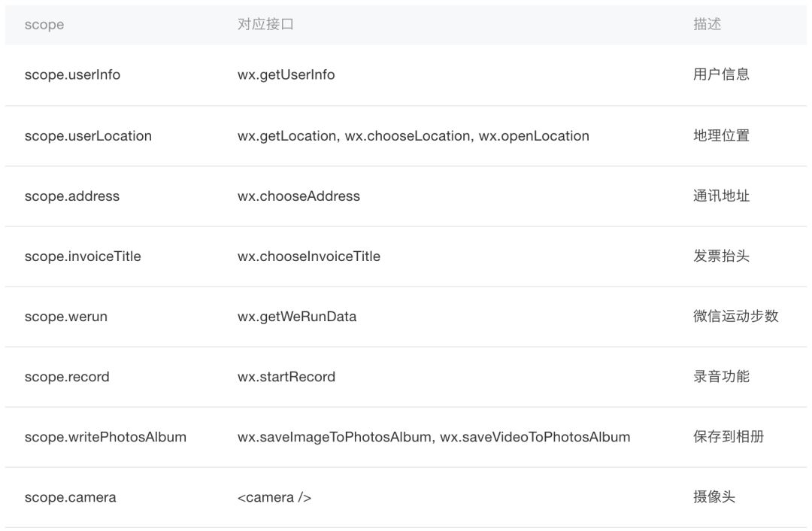Image resolution: width=812 pixels, height=531 pixels.
Task: Click the <camera /> component text
Action: coord(274,497)
